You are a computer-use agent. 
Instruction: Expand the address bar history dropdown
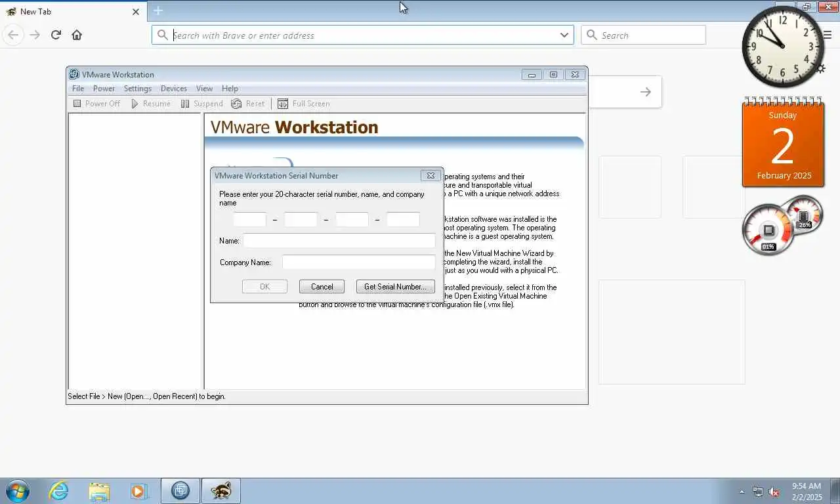pos(564,35)
